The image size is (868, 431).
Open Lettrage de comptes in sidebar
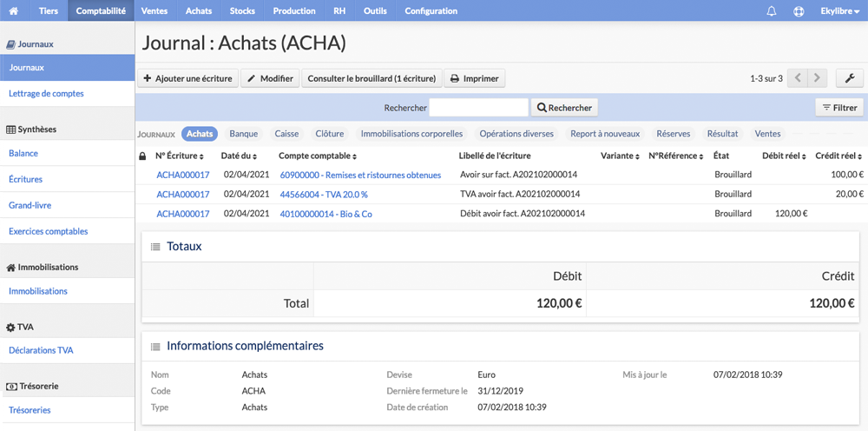coord(68,94)
